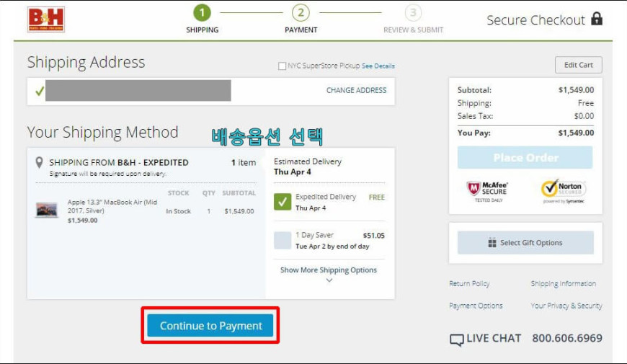
Task: Click the Subtotal row amount in order summary
Action: coord(576,90)
